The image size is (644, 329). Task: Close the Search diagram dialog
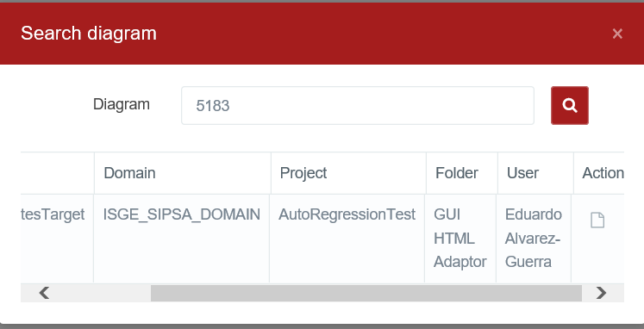pyautogui.click(x=617, y=34)
